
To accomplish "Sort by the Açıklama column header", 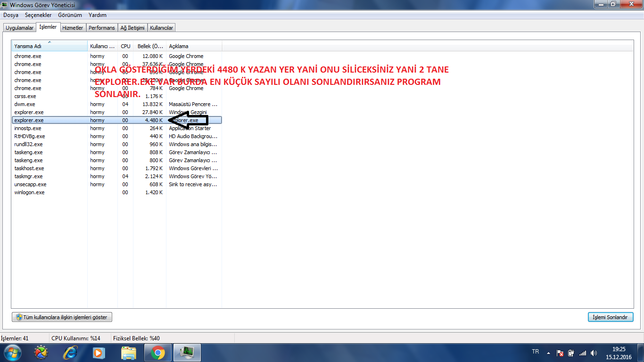I will (194, 46).
